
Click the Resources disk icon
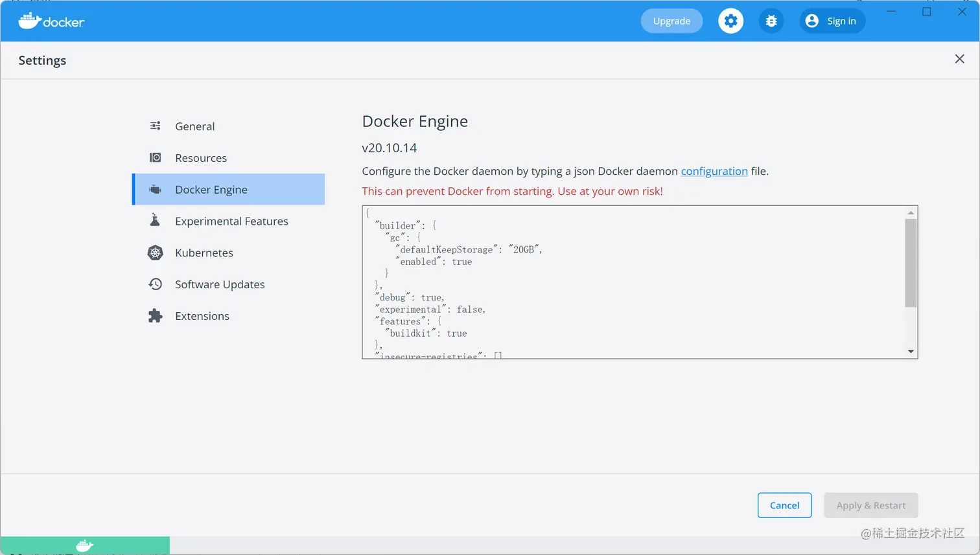[156, 157]
